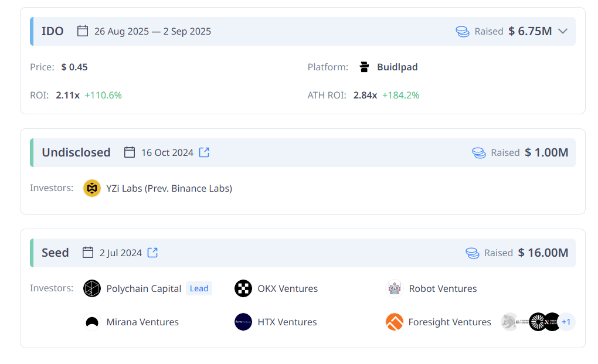The width and height of the screenshot is (598, 364).
Task: Click the Polychain Capital logo icon
Action: [x=92, y=288]
